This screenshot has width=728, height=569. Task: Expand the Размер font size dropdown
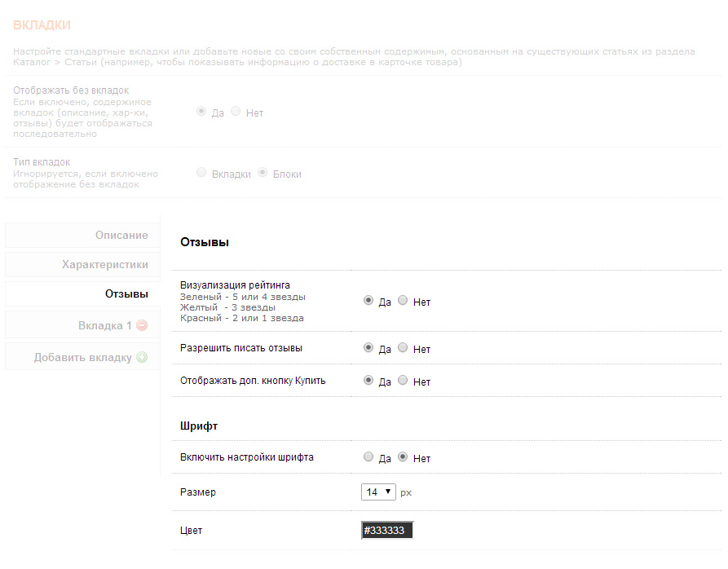pos(378,492)
